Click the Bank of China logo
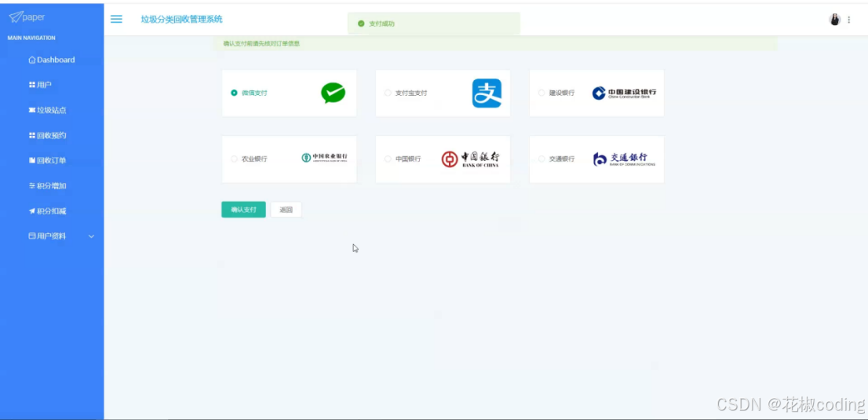Image resolution: width=868 pixels, height=420 pixels. click(x=470, y=159)
